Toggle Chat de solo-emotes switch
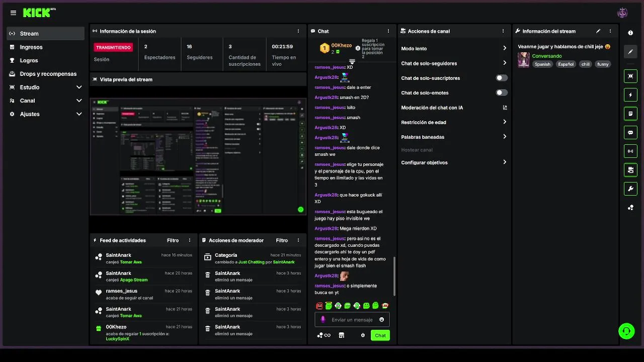 point(502,93)
